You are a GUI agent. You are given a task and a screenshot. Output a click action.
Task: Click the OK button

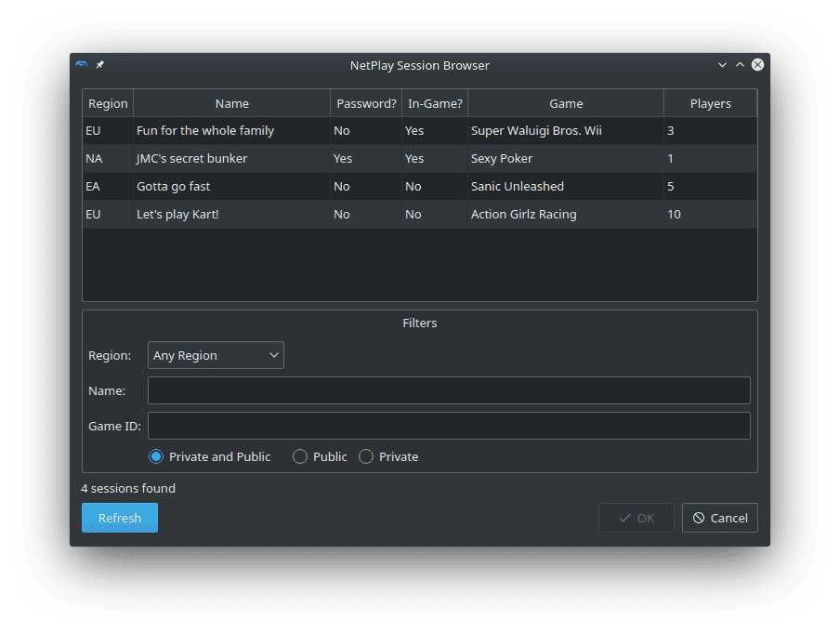click(637, 518)
